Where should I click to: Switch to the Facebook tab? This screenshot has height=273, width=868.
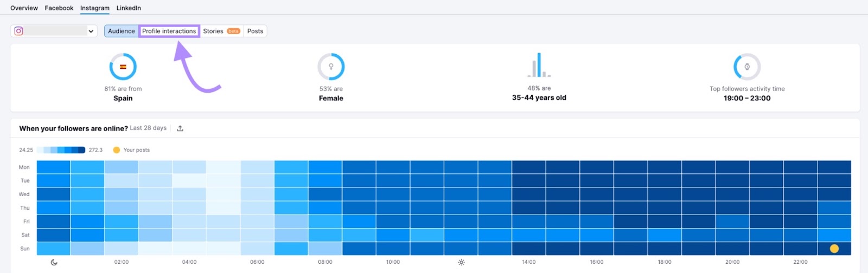(59, 8)
